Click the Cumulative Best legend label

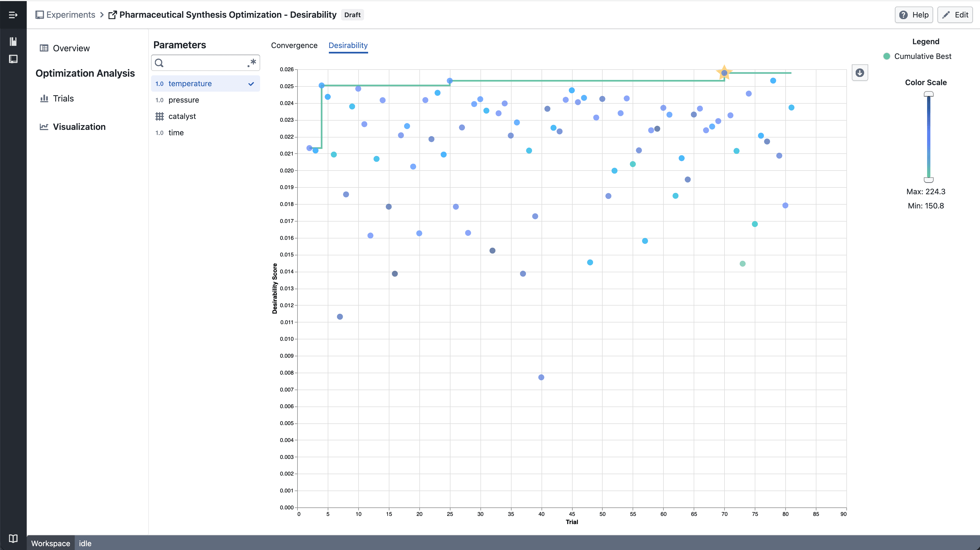click(x=922, y=56)
